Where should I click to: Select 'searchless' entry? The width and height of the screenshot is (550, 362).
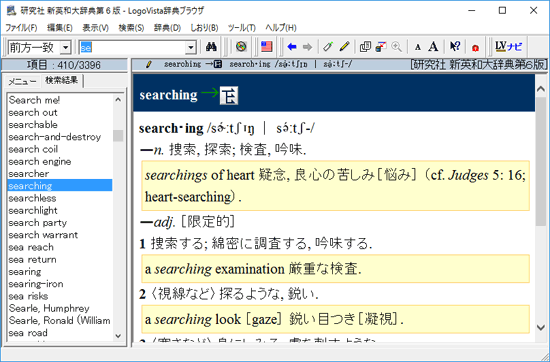60,198
